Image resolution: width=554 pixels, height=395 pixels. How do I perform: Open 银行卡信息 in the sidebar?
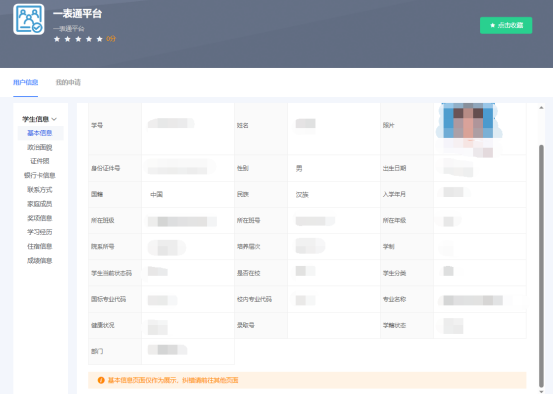[x=40, y=175]
